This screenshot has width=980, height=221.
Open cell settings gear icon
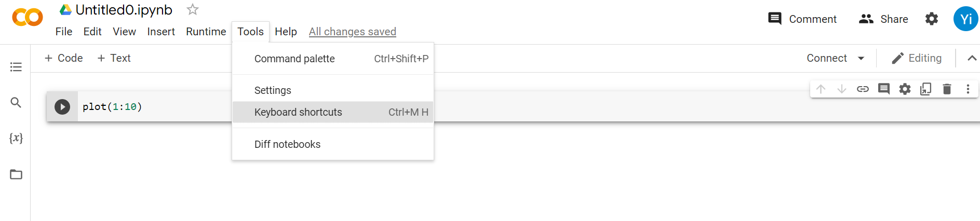905,89
